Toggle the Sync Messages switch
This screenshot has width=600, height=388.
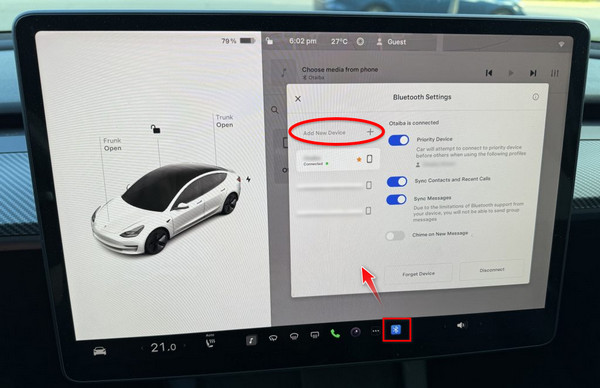tap(396, 199)
